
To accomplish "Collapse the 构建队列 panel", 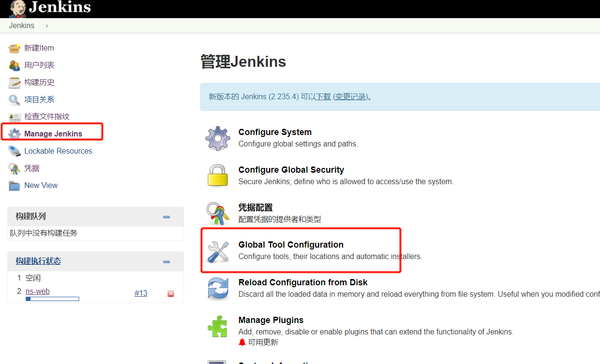I will [x=166, y=217].
